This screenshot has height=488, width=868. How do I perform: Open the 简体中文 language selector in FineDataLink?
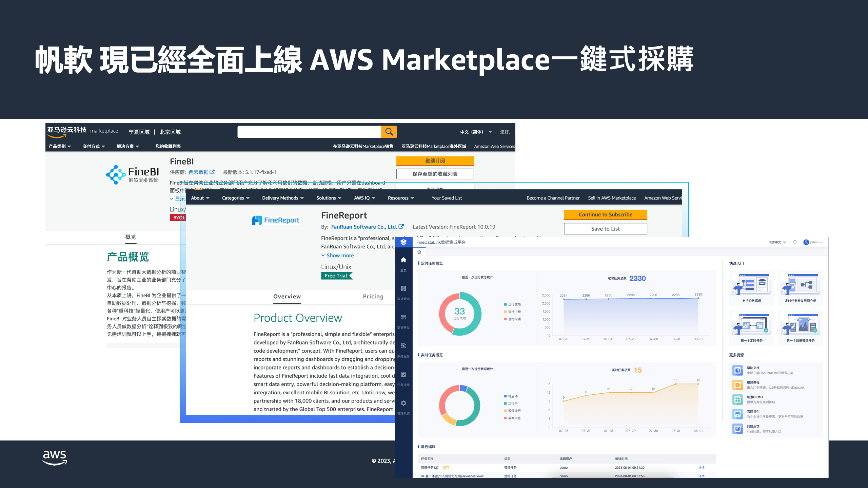[777, 242]
